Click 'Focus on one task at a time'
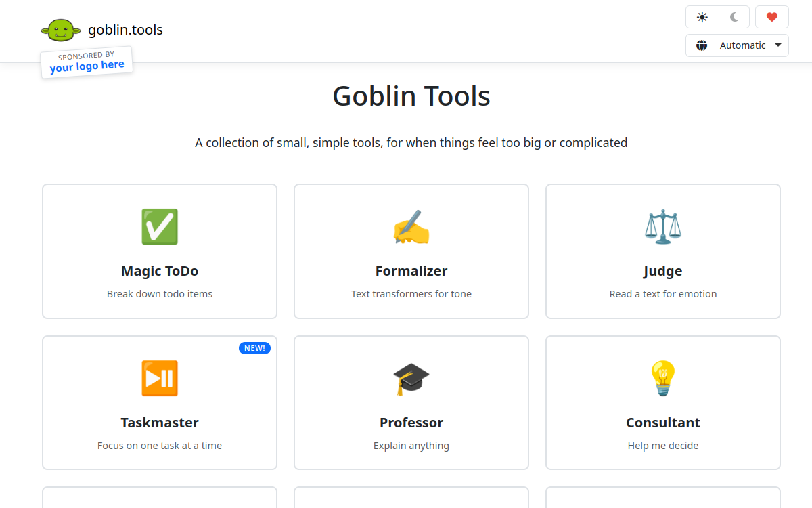The width and height of the screenshot is (812, 508). (160, 446)
